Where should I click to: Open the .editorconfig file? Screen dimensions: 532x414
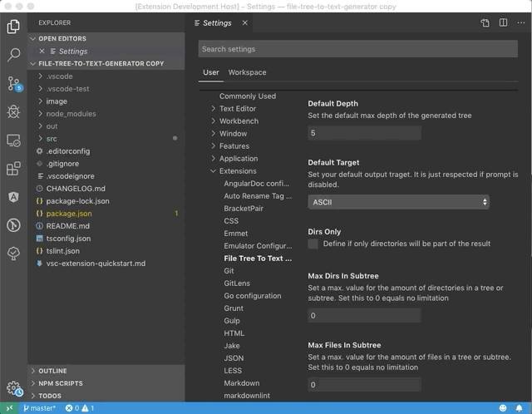(x=106, y=151)
